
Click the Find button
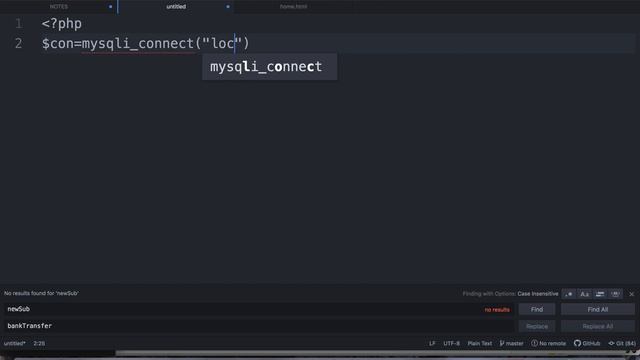[x=537, y=309]
